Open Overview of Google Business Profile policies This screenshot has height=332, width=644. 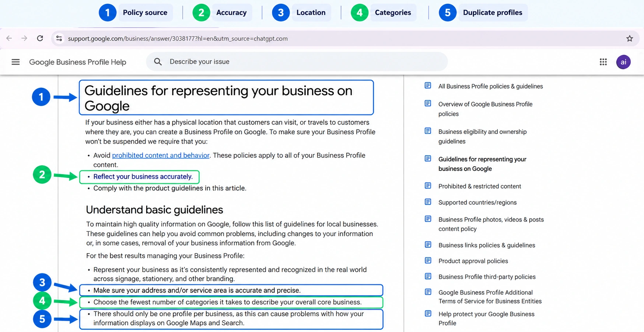(x=485, y=109)
